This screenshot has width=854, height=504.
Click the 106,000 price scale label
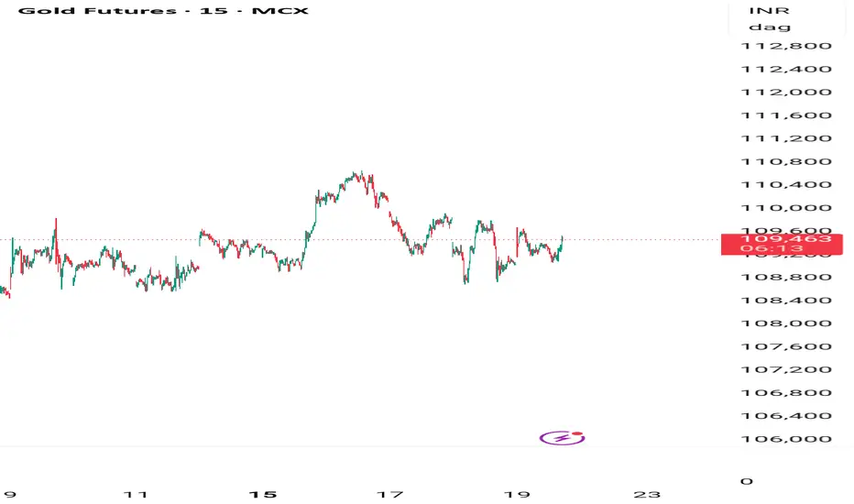789,439
